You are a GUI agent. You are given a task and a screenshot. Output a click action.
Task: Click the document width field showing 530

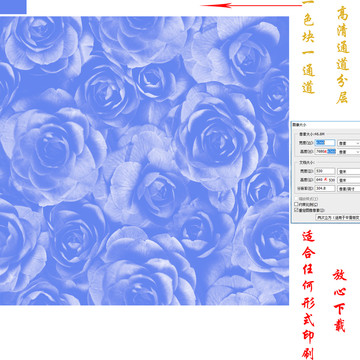coord(325,171)
